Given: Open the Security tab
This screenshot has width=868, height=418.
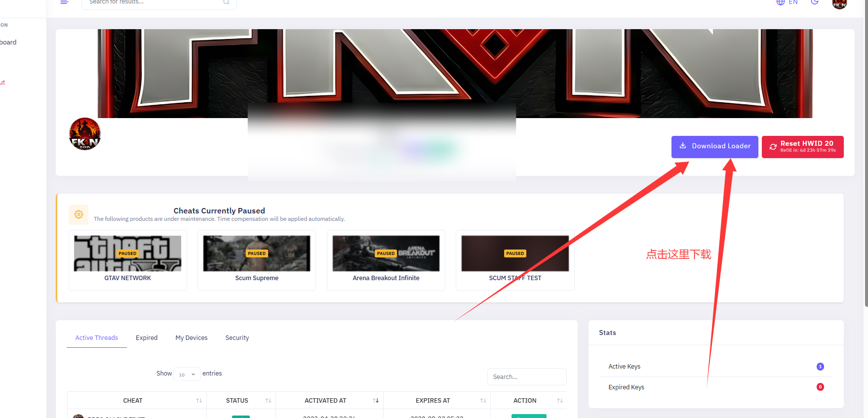Looking at the screenshot, I should pos(237,338).
